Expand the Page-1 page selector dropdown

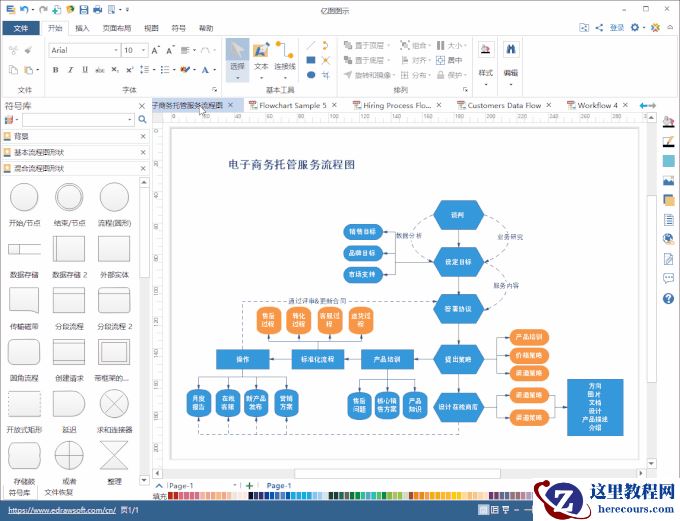point(235,485)
